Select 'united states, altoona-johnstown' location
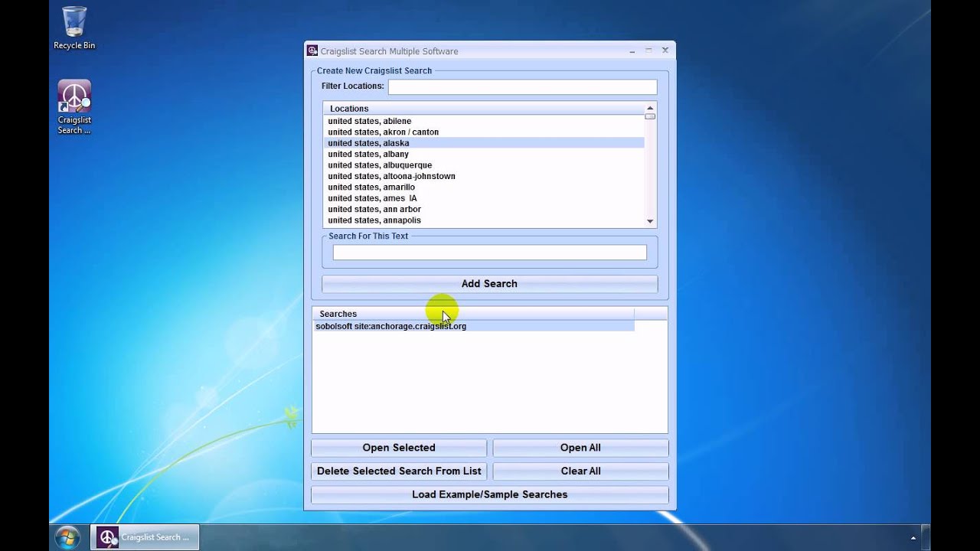The image size is (980, 551). coord(484,176)
